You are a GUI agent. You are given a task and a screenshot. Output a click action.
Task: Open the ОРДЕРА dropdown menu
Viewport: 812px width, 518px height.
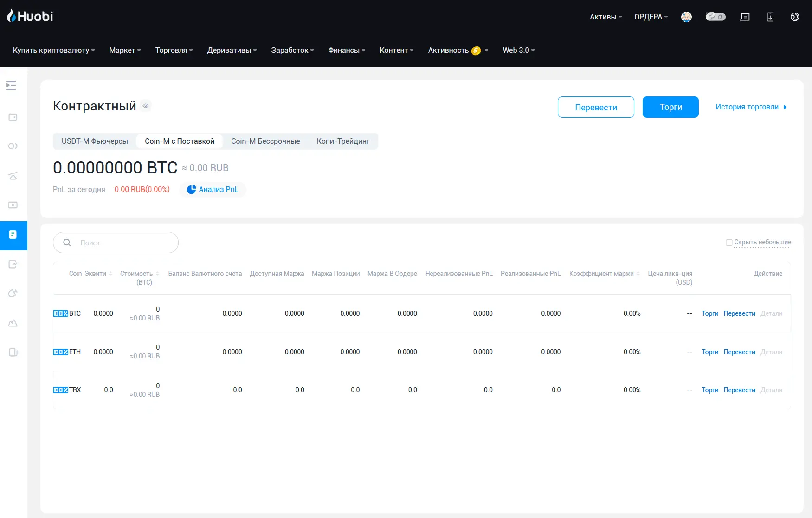pos(651,17)
